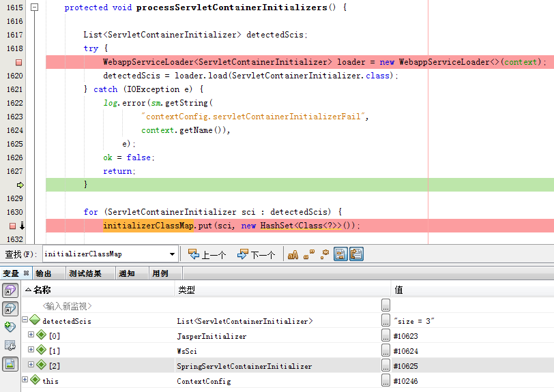Expand the [1] WsSci node
This screenshot has height=392, width=554.
(x=31, y=349)
